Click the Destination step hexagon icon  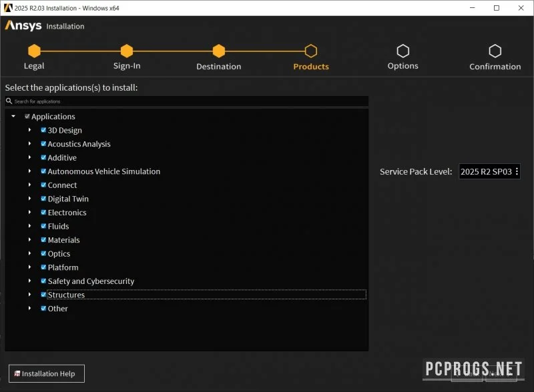(x=219, y=51)
